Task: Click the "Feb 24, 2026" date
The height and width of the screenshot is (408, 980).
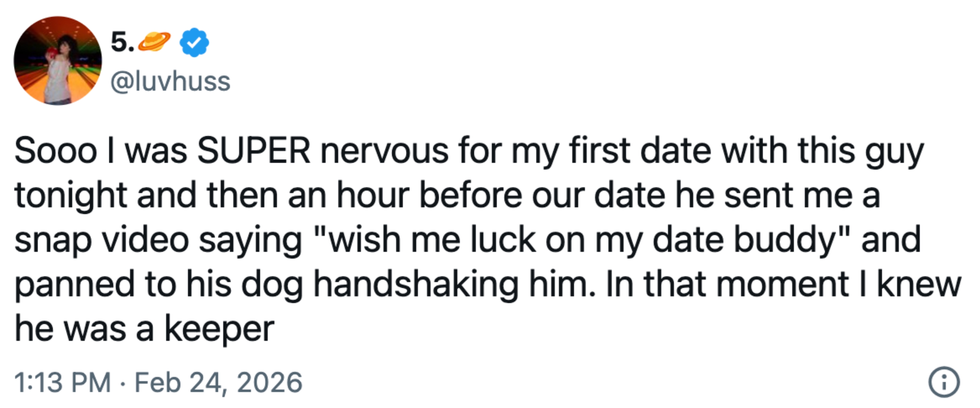Action: coord(218,382)
